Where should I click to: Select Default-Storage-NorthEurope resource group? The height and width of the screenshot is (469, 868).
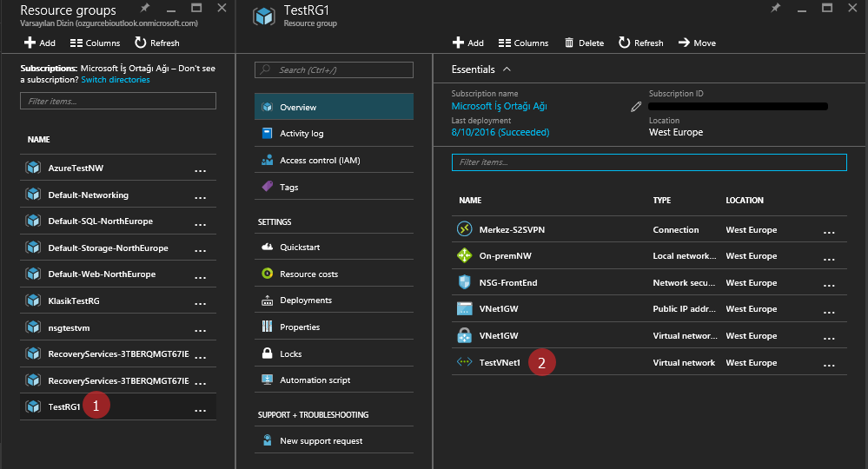point(118,248)
